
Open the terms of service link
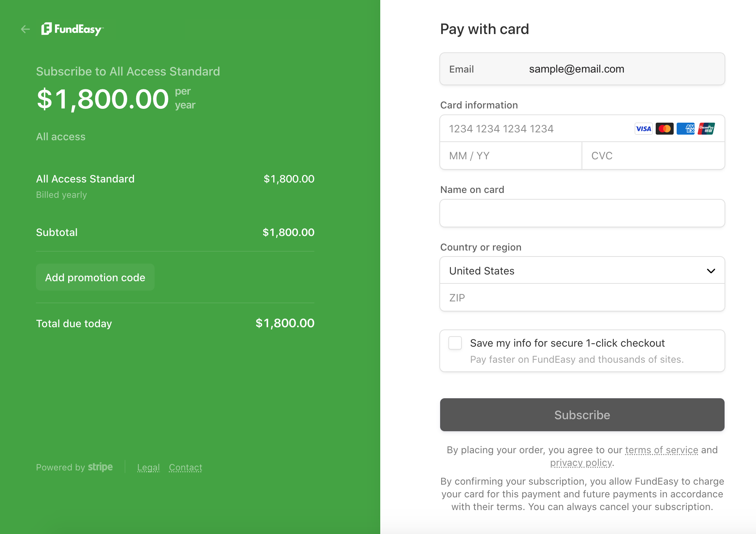click(x=661, y=450)
